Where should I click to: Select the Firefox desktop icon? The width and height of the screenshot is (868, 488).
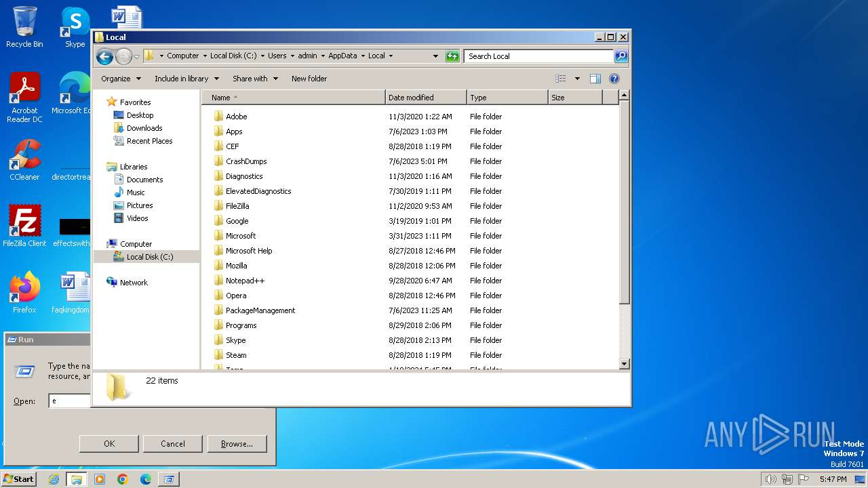tap(24, 292)
